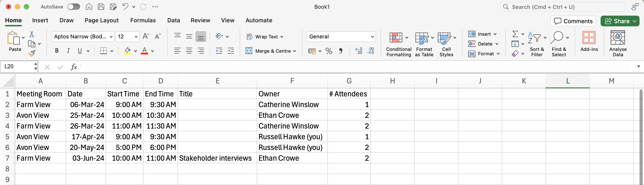Click the Share button

617,21
